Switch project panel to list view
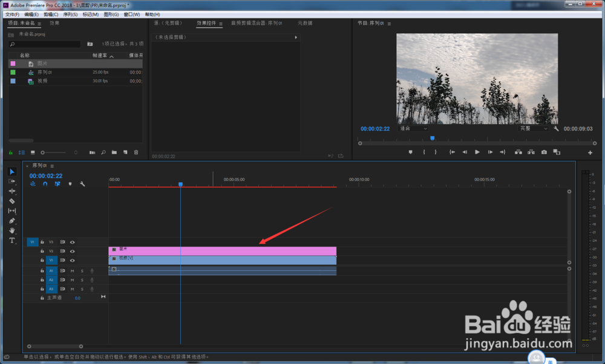Image resolution: width=605 pixels, height=364 pixels. point(22,153)
